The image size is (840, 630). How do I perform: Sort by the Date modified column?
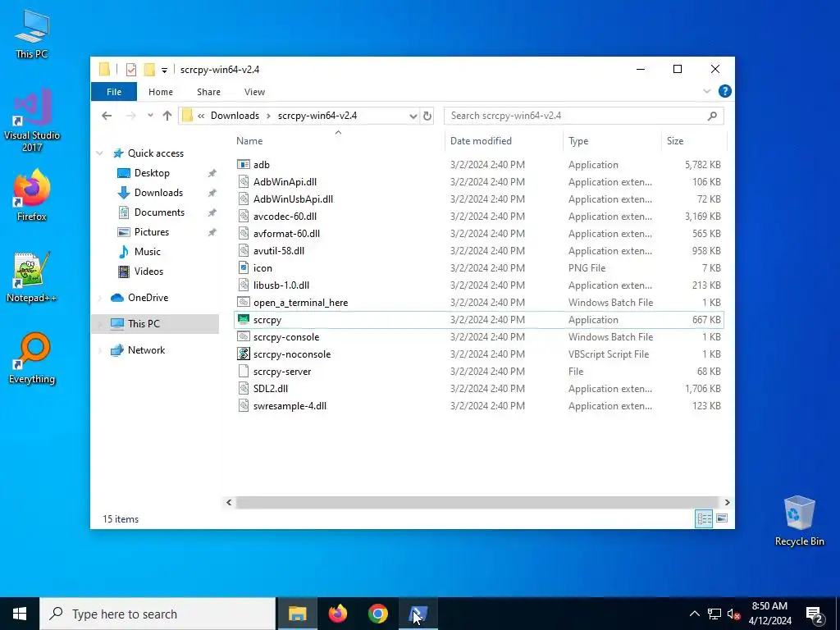coord(504,141)
